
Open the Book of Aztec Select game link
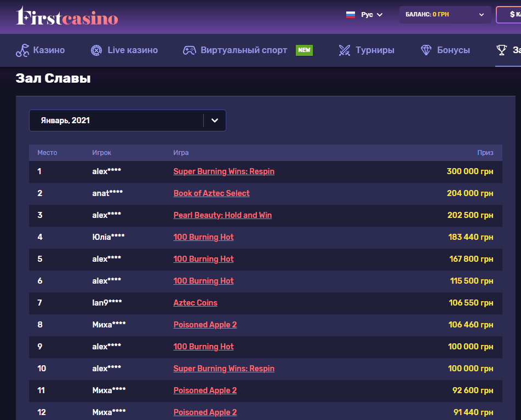tap(211, 193)
